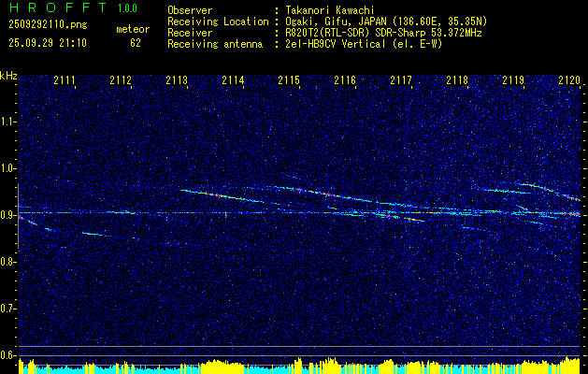Click time marker 2112

[x=121, y=80]
